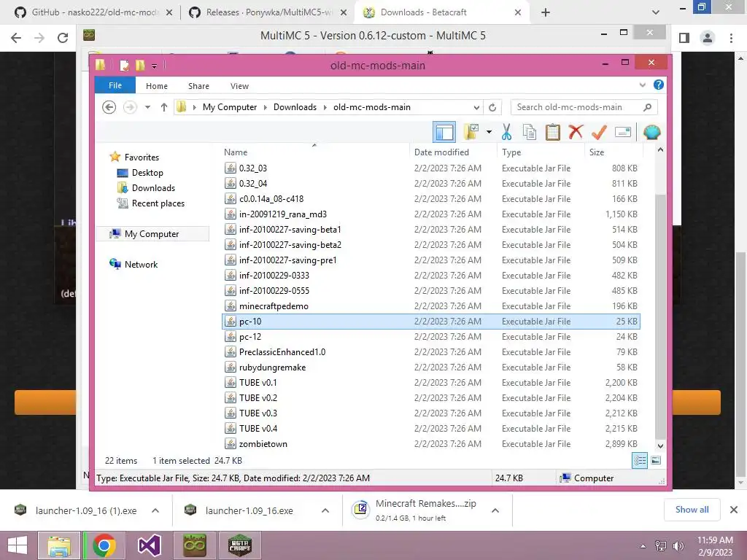Open Chrome profile icon
The image size is (747, 560).
point(708,38)
